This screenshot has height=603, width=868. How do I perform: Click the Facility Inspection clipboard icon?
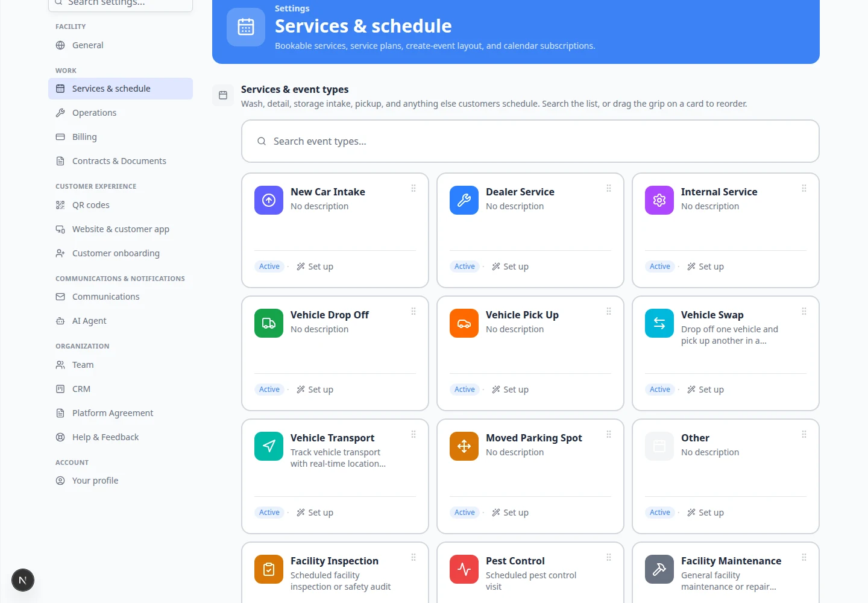pos(269,569)
